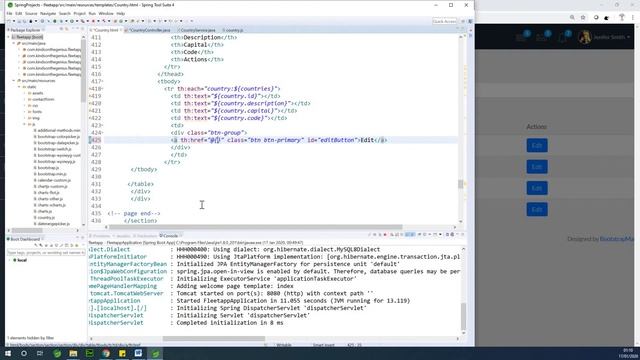Viewport: 640px width, 360px height.
Task: Open the yellow sticky notes taskbar app
Action: [122, 353]
